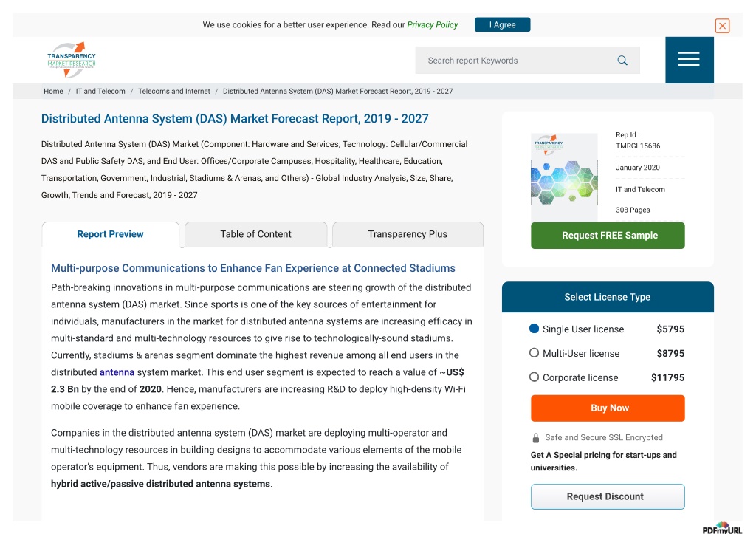Click the January 2020 date text

637,168
